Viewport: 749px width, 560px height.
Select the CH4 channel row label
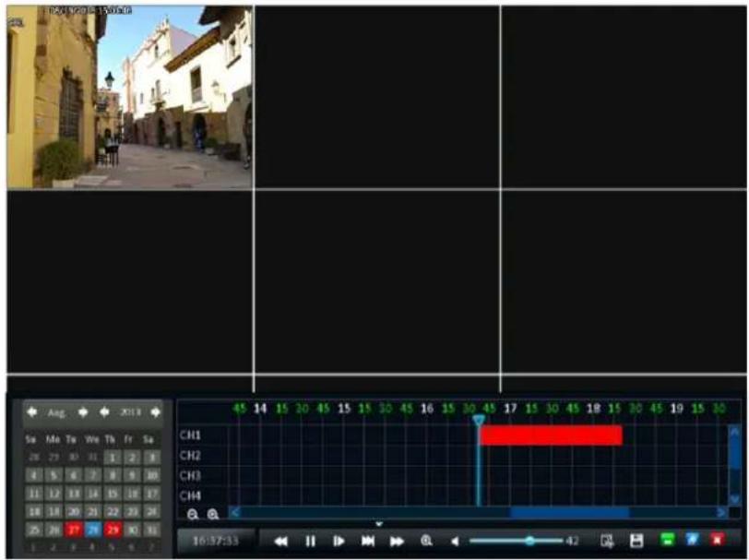point(190,495)
